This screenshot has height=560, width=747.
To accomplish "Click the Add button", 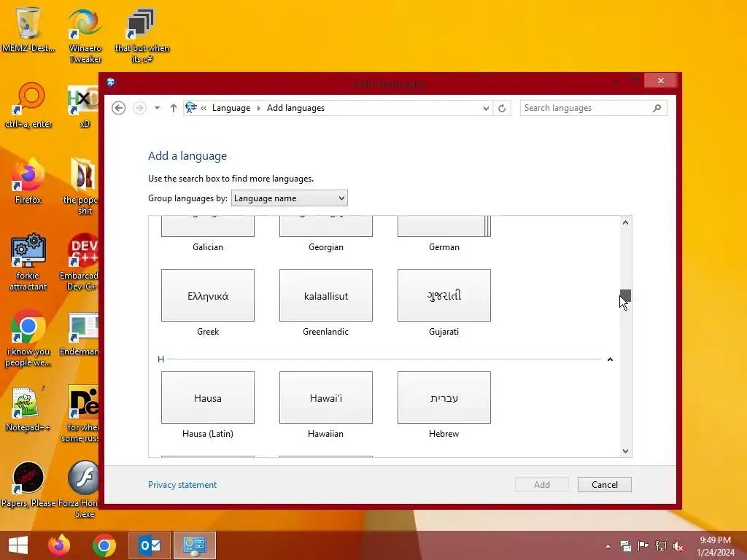I will 542,485.
